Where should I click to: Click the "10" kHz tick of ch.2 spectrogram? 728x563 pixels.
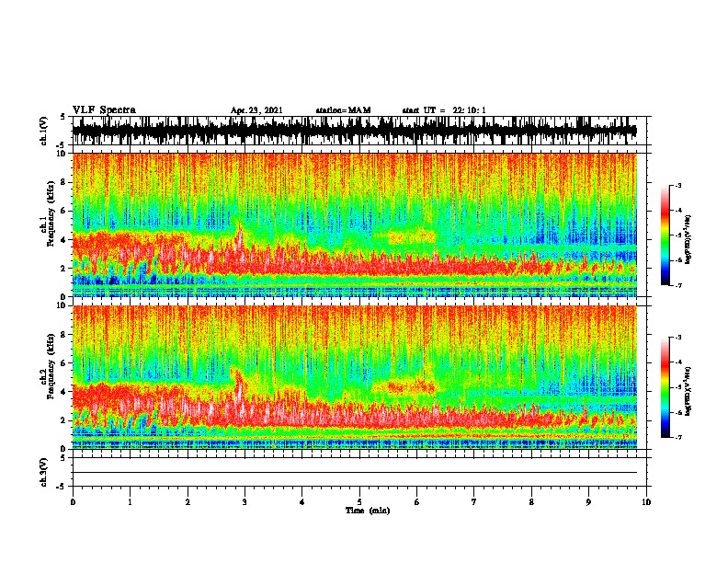click(x=62, y=305)
